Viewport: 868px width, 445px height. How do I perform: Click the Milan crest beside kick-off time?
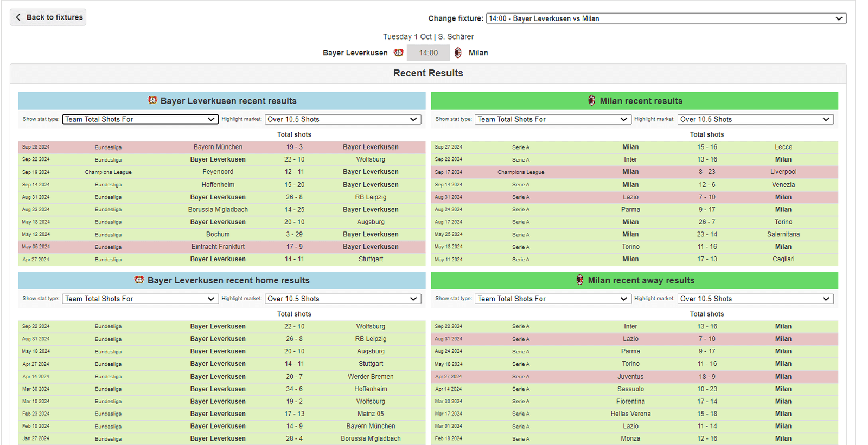pos(458,53)
